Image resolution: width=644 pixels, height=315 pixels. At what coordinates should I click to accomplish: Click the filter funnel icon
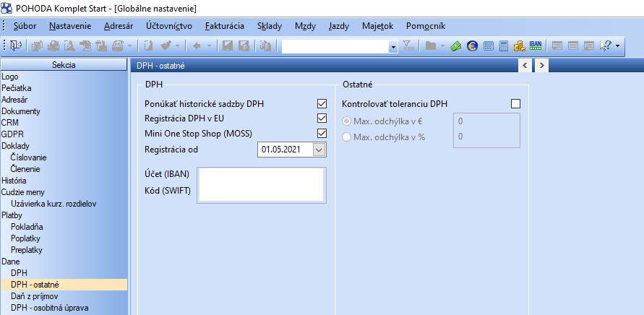click(x=407, y=46)
